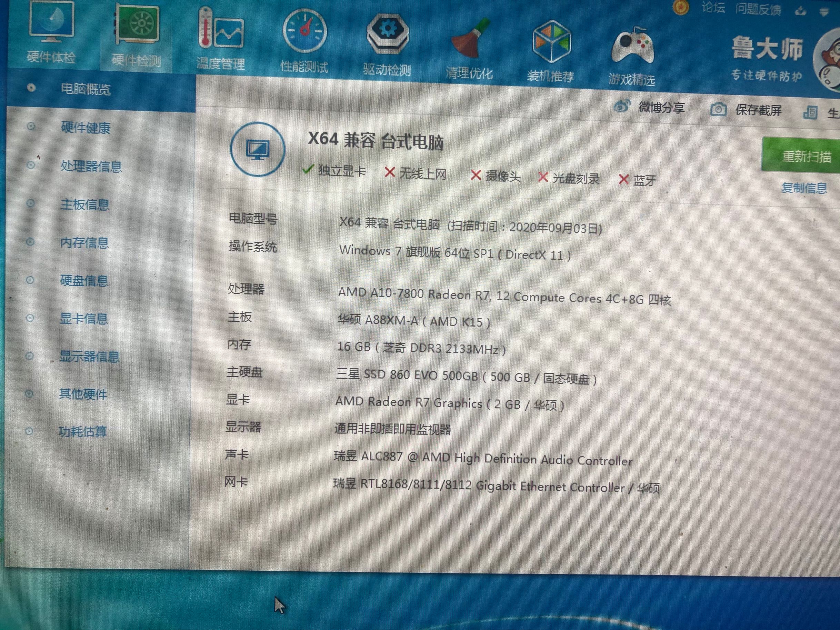
Task: Click the AMD Radeon R7 Graphics value
Action: coord(450,404)
